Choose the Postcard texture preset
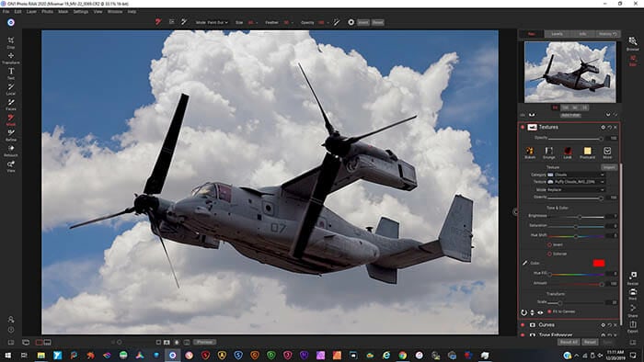The height and width of the screenshot is (362, 644). [x=587, y=152]
